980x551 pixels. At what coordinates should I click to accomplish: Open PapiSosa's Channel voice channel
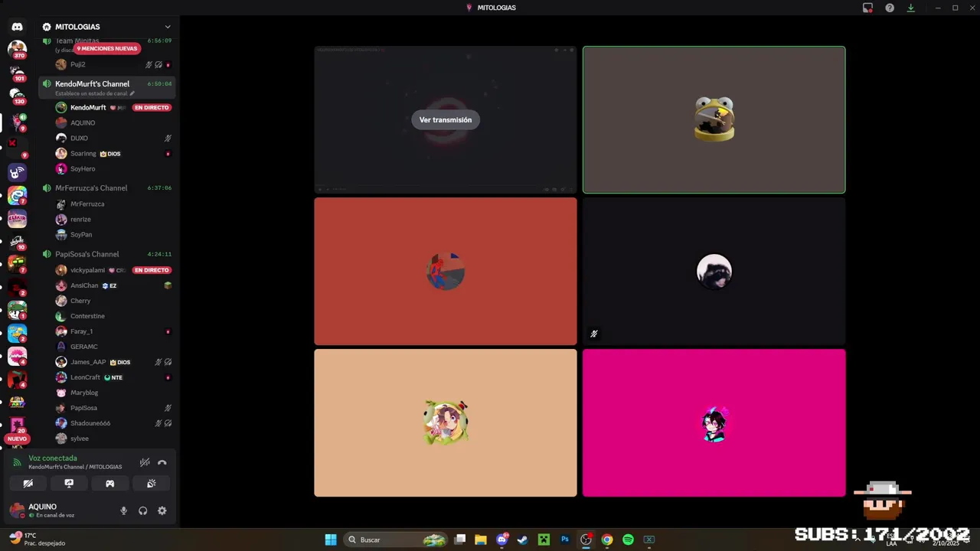pyautogui.click(x=106, y=254)
